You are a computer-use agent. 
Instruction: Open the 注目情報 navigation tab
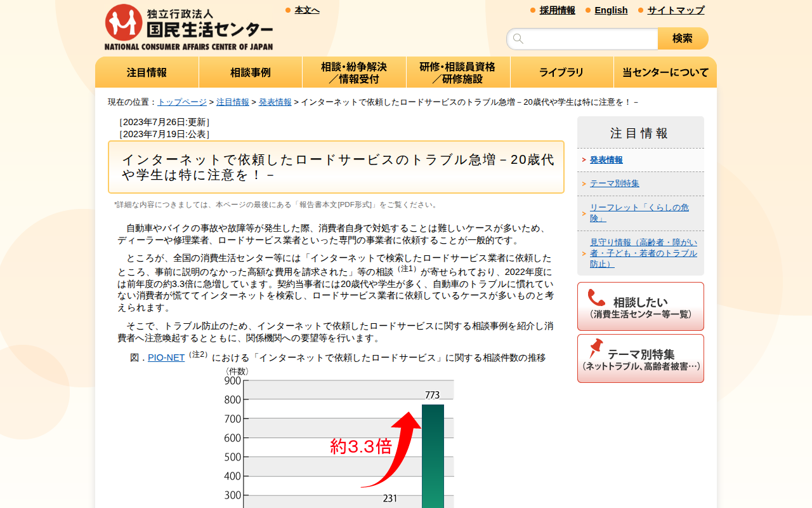tap(147, 72)
